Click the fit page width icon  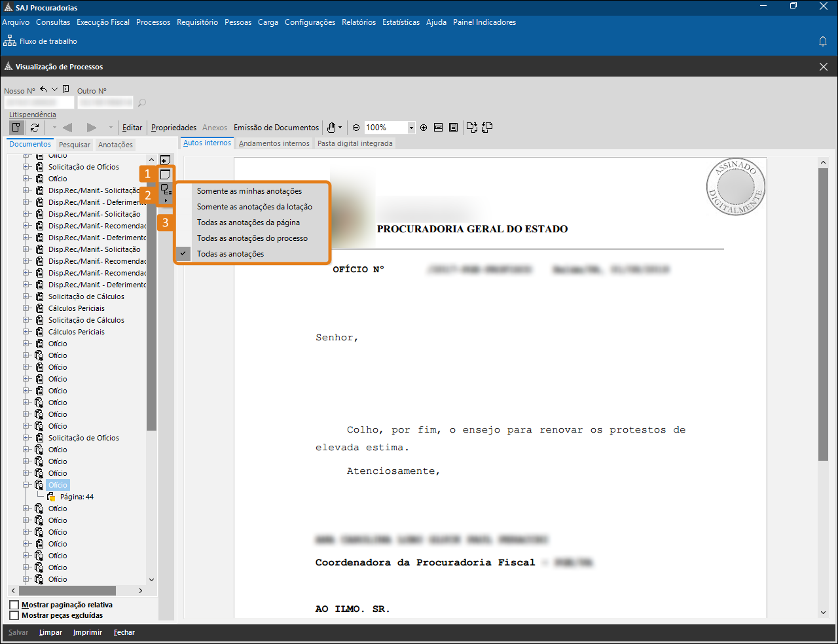439,128
